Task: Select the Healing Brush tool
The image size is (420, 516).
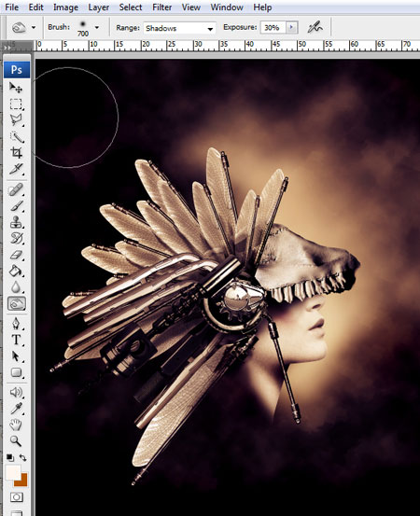Action: [16, 189]
